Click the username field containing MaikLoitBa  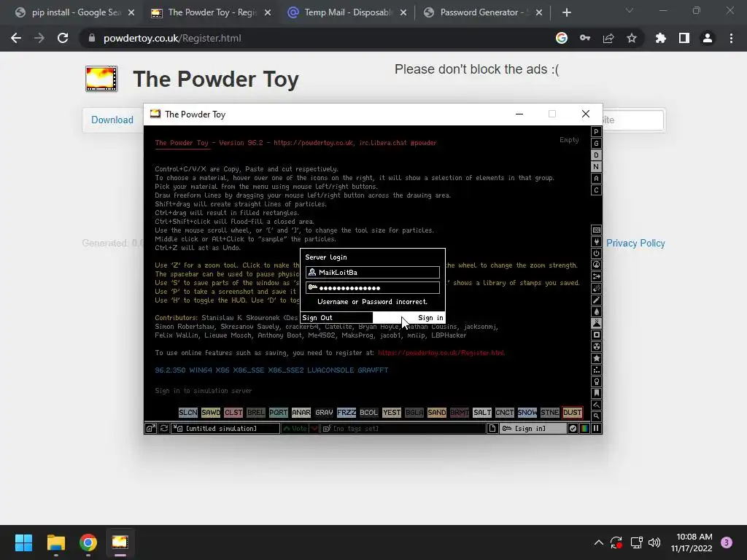point(373,273)
